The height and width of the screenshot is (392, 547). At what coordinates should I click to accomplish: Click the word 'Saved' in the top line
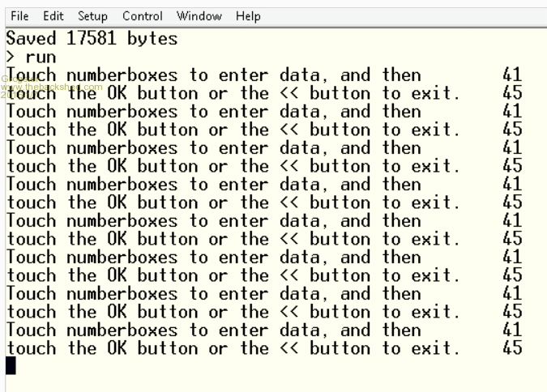tap(32, 38)
